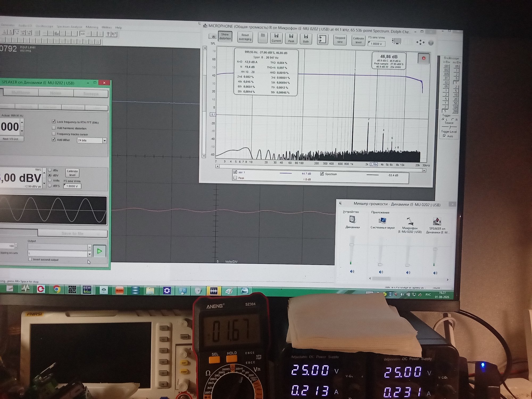Image resolution: width=532 pixels, height=399 pixels.
Task: Toggle the Show distortion button
Action: point(225,36)
